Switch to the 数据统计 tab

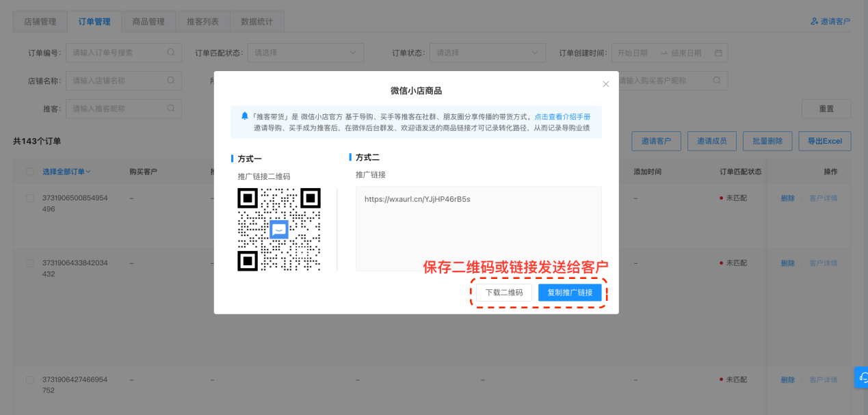[x=257, y=21]
